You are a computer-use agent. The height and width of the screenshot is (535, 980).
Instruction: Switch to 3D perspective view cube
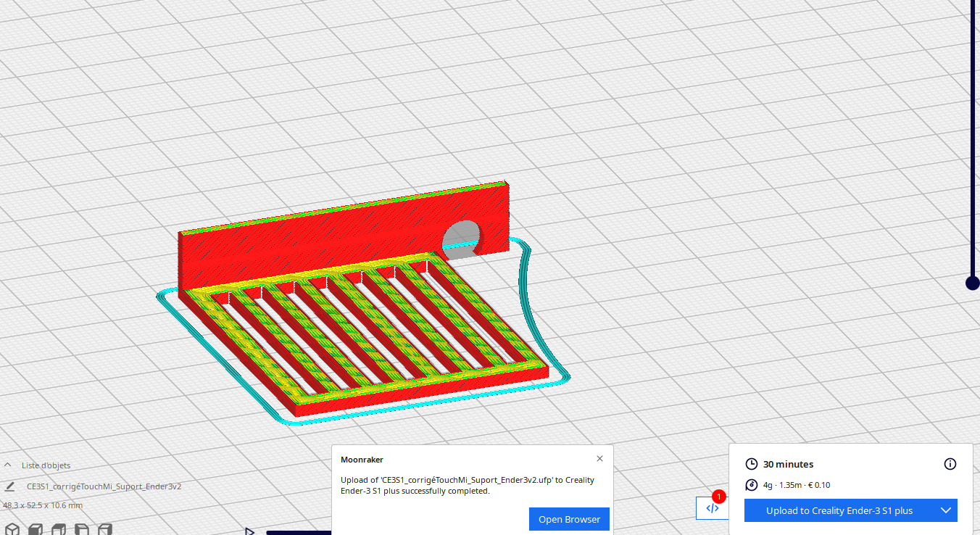(12, 530)
